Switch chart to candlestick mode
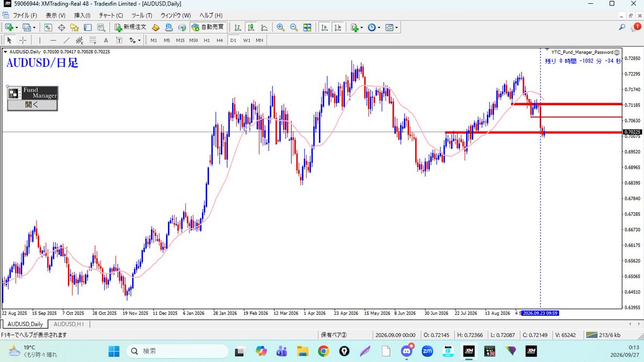The image size is (644, 362). (x=250, y=27)
